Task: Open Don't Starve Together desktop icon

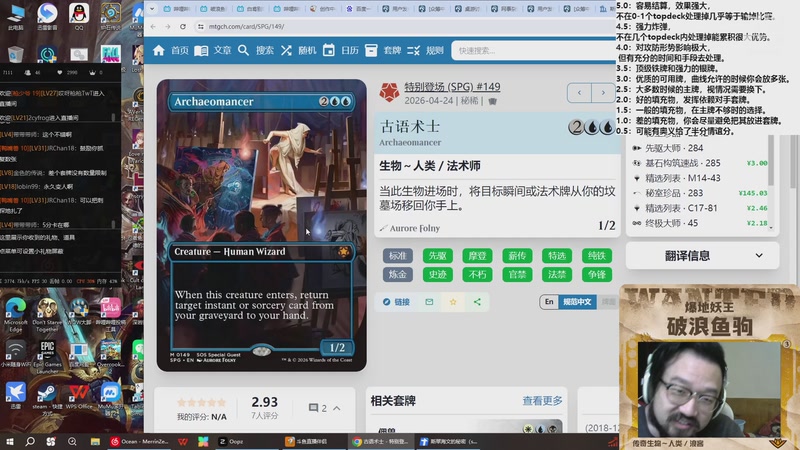Action: 47,314
